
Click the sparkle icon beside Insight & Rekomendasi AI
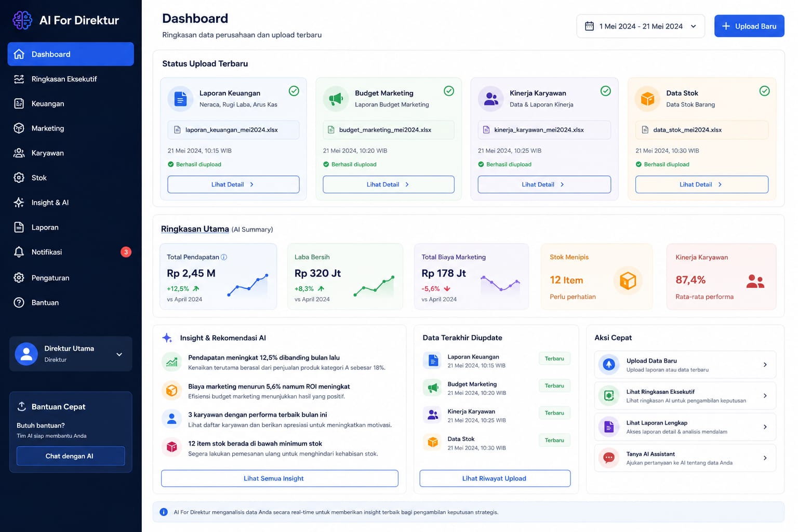coord(167,338)
